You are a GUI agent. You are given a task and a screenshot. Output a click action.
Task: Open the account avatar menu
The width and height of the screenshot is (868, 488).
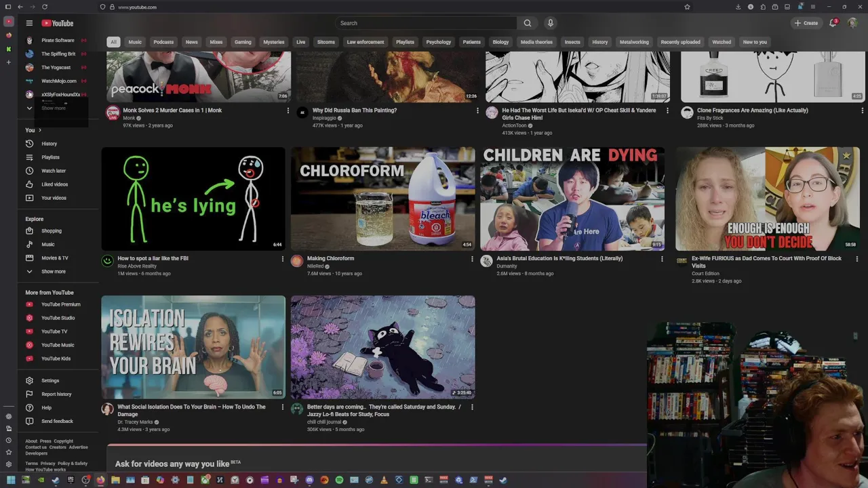click(853, 23)
